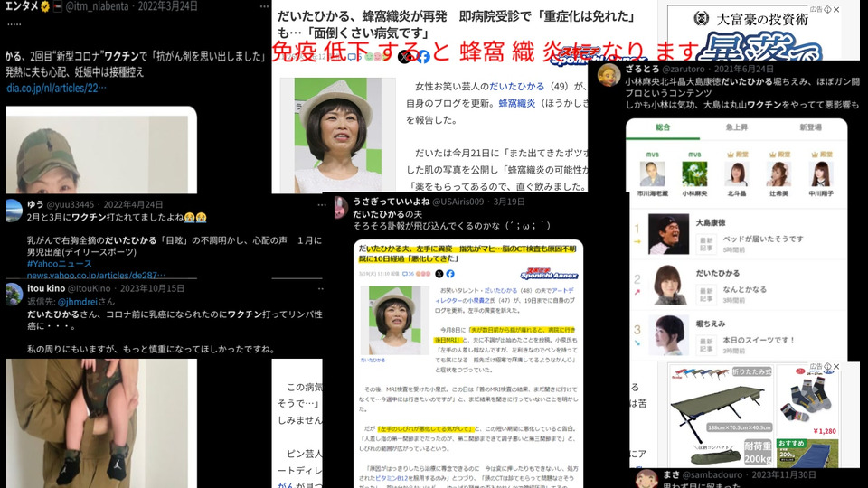
Task: Open the article なんとかなる
Action: click(x=744, y=289)
